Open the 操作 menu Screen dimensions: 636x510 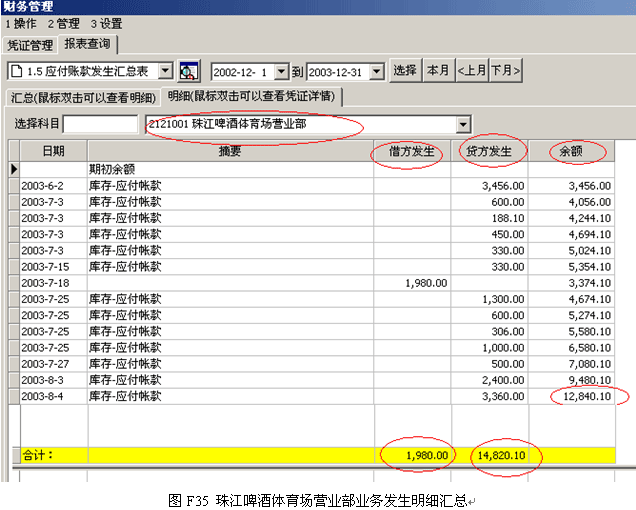pos(21,23)
